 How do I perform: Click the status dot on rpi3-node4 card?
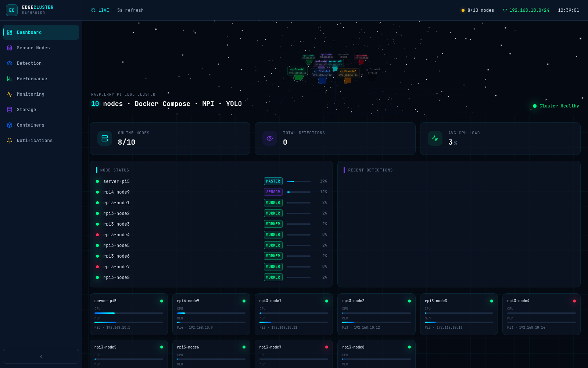574,301
